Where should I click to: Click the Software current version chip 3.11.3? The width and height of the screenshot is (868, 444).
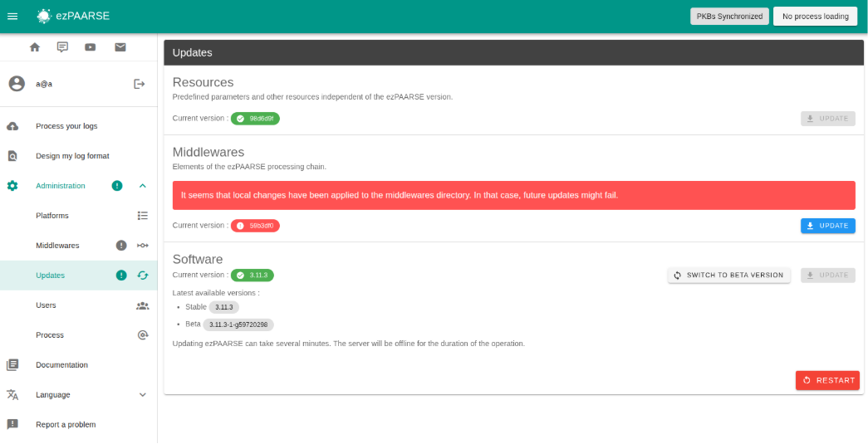(x=253, y=275)
